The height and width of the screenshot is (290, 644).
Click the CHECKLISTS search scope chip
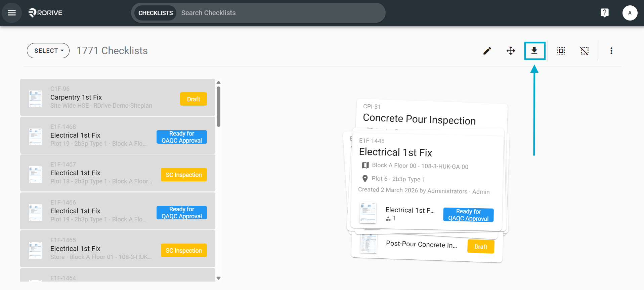(156, 13)
